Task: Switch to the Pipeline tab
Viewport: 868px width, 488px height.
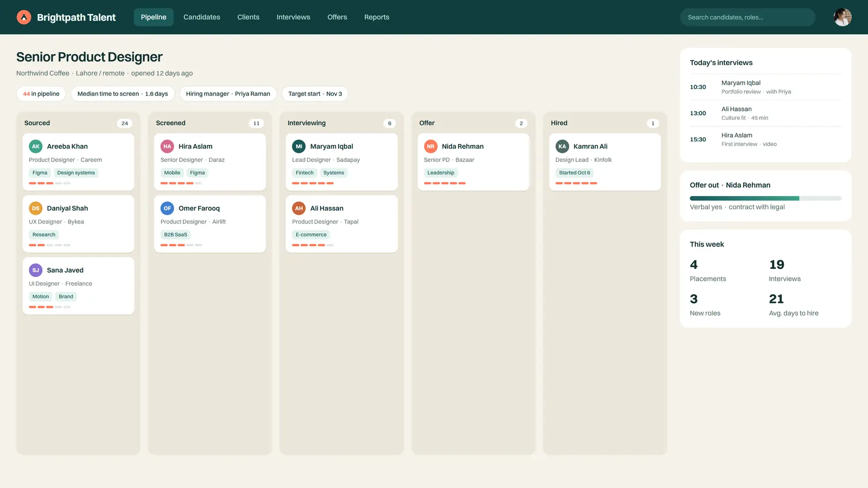Action: [154, 17]
